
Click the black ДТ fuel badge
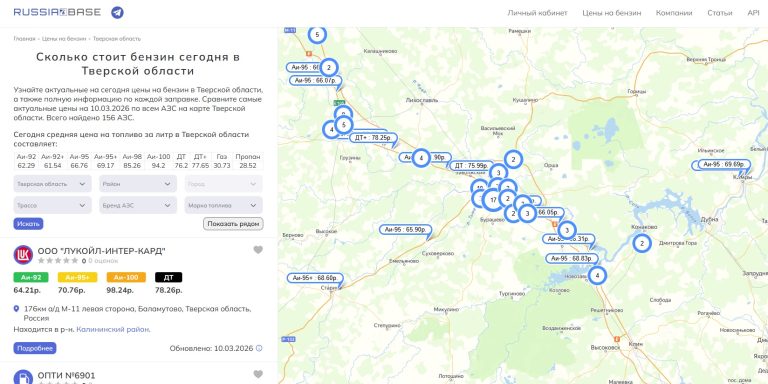tap(168, 277)
